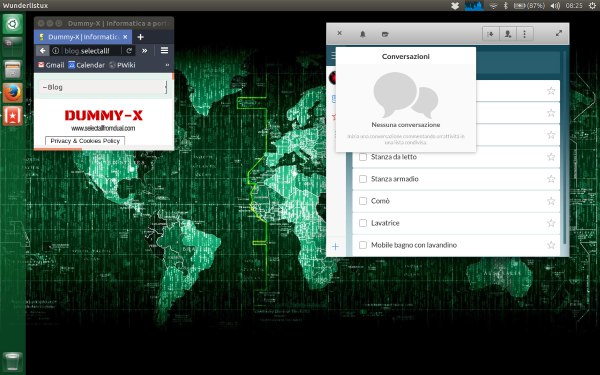Check the Stanza da letto checkbox
The image size is (600, 375).
point(363,157)
